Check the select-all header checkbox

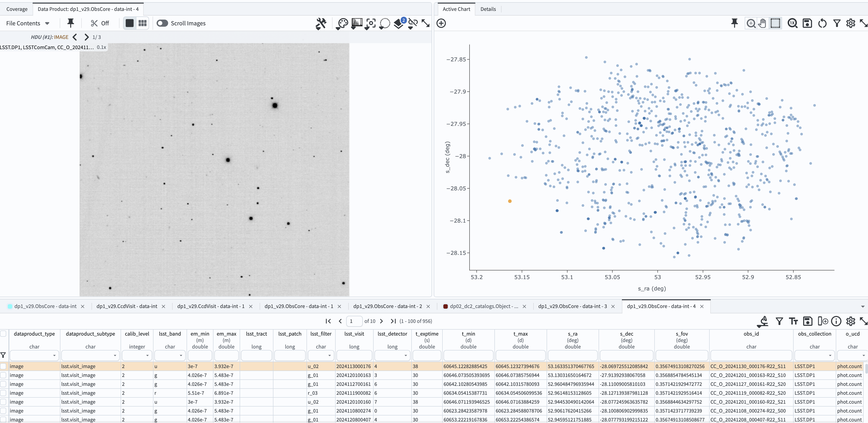click(x=3, y=334)
